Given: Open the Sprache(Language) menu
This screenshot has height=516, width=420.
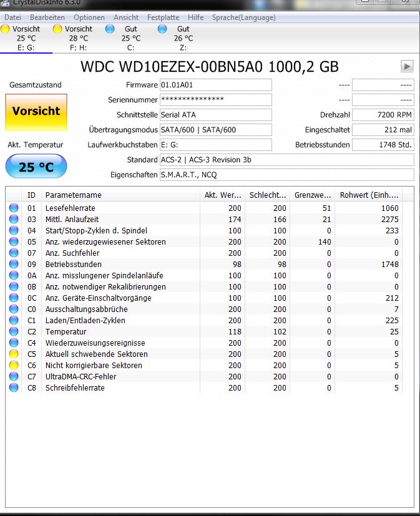Looking at the screenshot, I should (244, 17).
